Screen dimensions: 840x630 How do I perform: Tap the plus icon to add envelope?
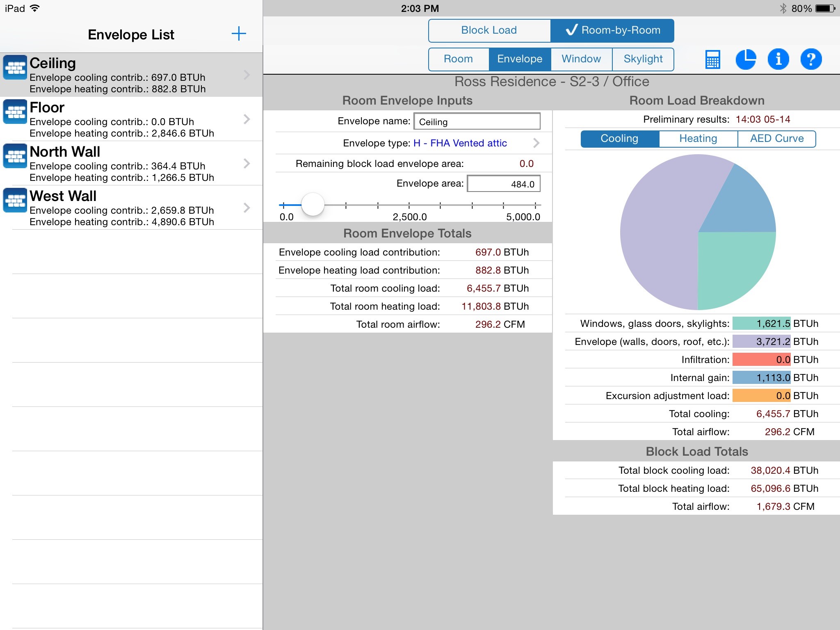[x=239, y=34]
